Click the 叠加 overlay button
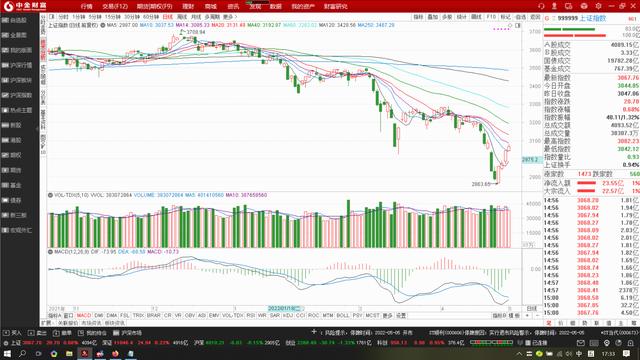The image size is (640, 360). point(433,17)
